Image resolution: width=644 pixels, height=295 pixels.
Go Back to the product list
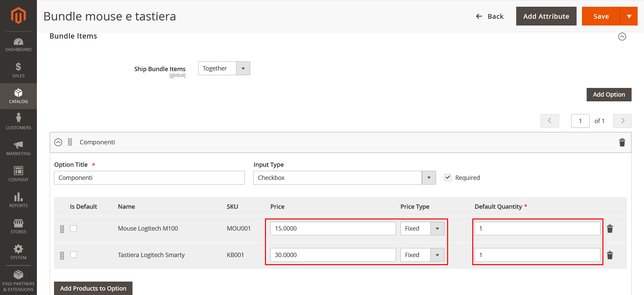pos(490,16)
